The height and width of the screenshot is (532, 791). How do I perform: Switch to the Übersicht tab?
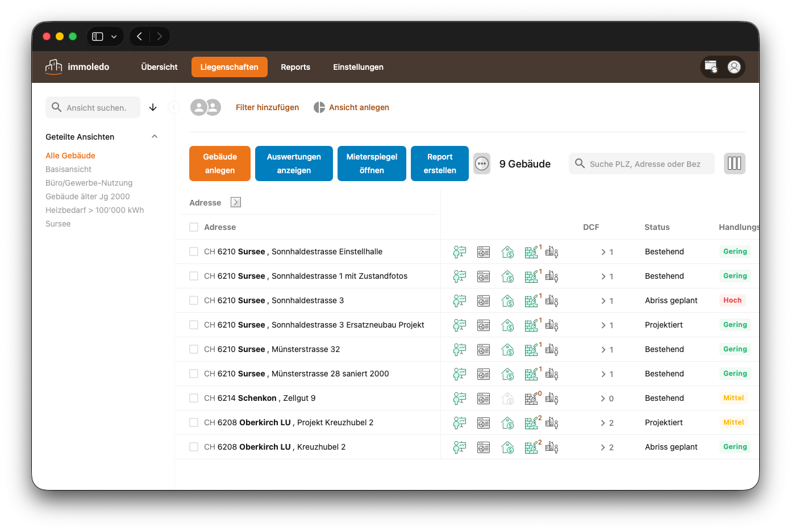(159, 67)
